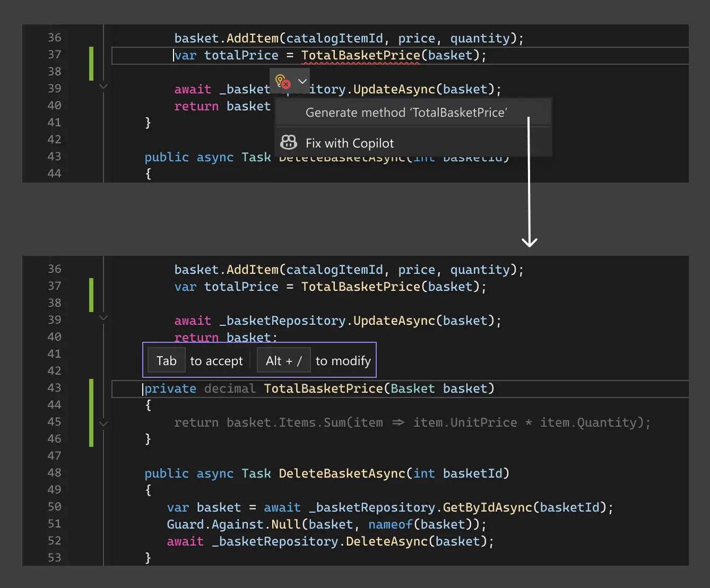This screenshot has width=710, height=588.
Task: Collapse the fold chevron beside line 45
Action: [x=103, y=423]
